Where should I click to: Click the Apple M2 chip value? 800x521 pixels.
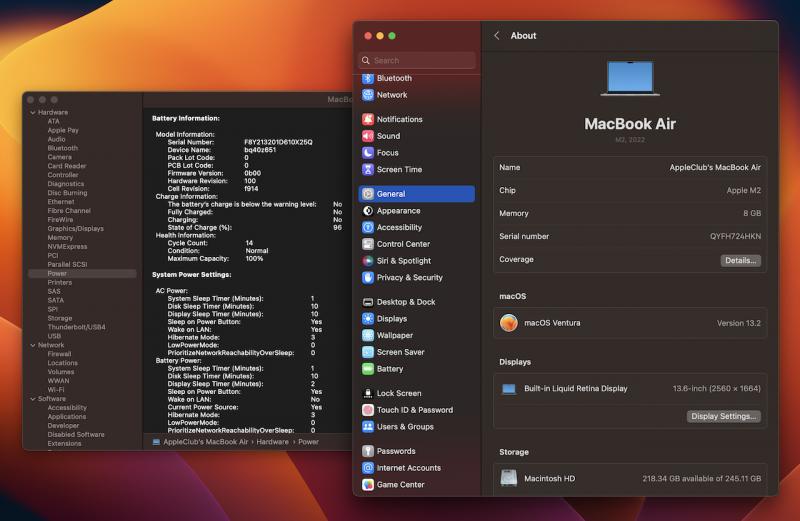743,190
